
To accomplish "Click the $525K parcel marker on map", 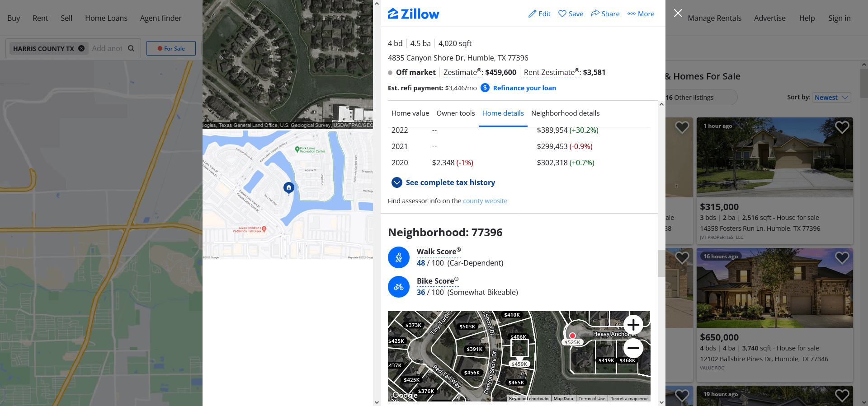I will (x=572, y=336).
